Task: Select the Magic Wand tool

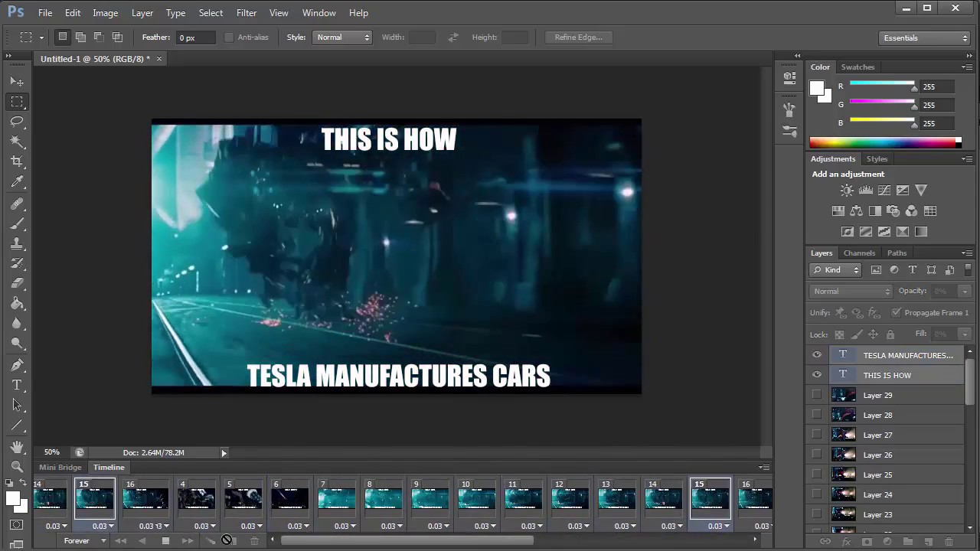Action: [17, 142]
